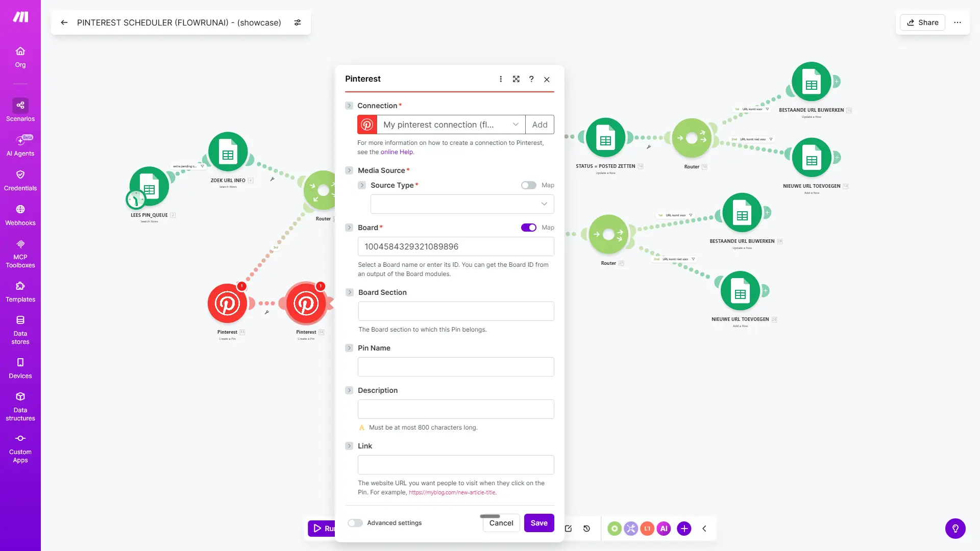Open Credentials in the sidebar
Screen dimensions: 980x551
(20, 181)
